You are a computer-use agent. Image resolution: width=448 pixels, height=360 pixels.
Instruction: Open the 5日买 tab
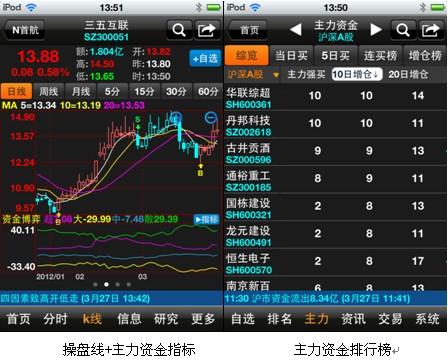(336, 55)
